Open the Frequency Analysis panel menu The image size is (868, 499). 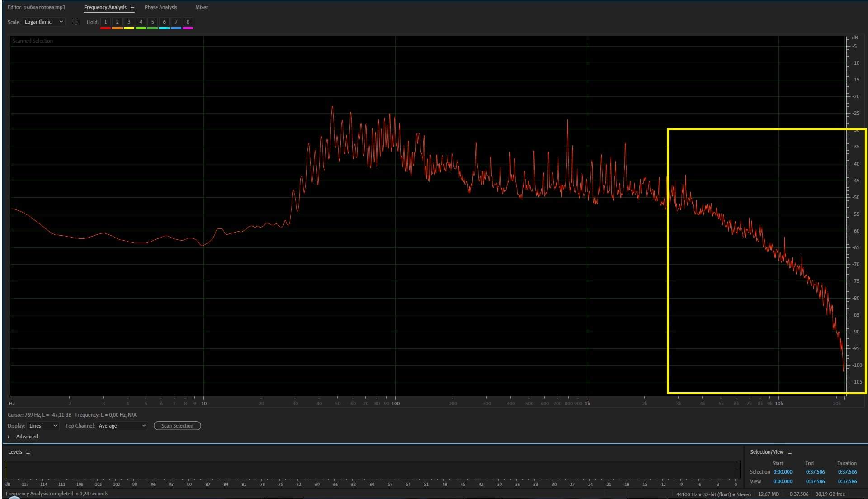[x=132, y=8]
